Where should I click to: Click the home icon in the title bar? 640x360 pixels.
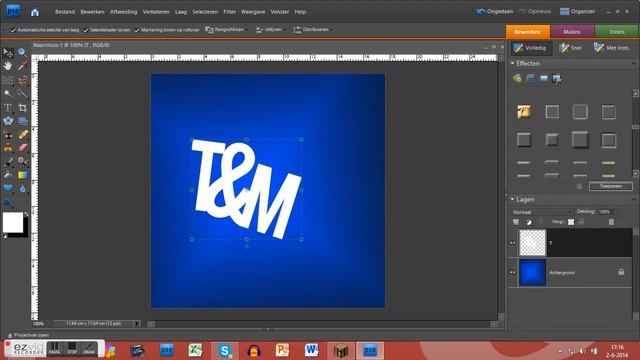pos(35,12)
